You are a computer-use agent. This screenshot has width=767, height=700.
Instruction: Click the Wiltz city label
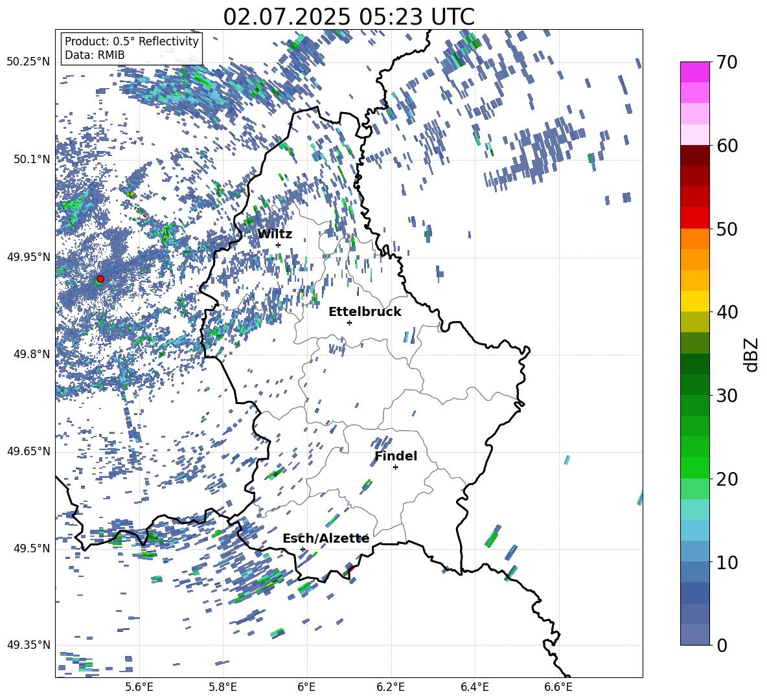275,234
